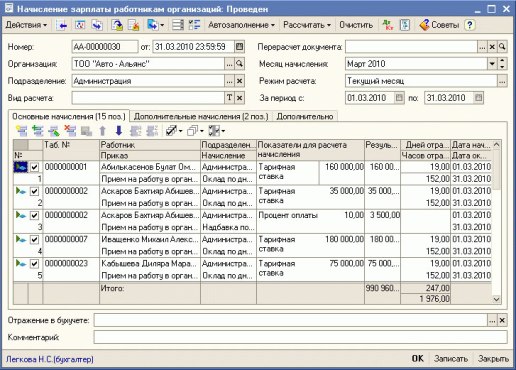This screenshot has height=370, width=516.
Task: Click into the Комментарий input field
Action: pyautogui.click(x=301, y=337)
